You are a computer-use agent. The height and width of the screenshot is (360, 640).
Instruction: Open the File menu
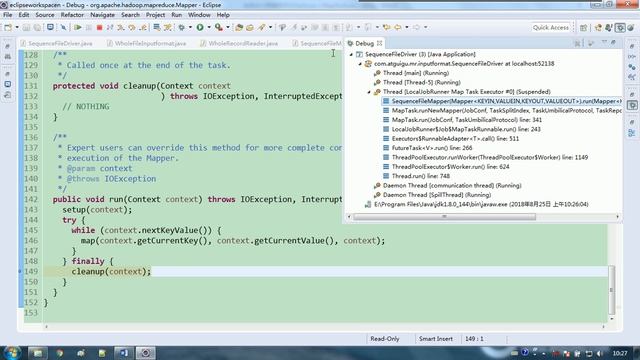click(7, 15)
